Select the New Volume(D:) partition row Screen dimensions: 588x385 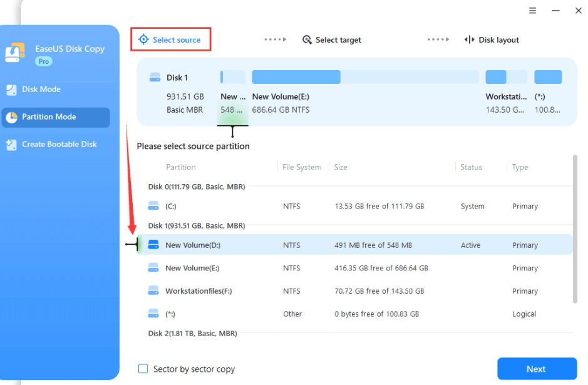pos(354,245)
